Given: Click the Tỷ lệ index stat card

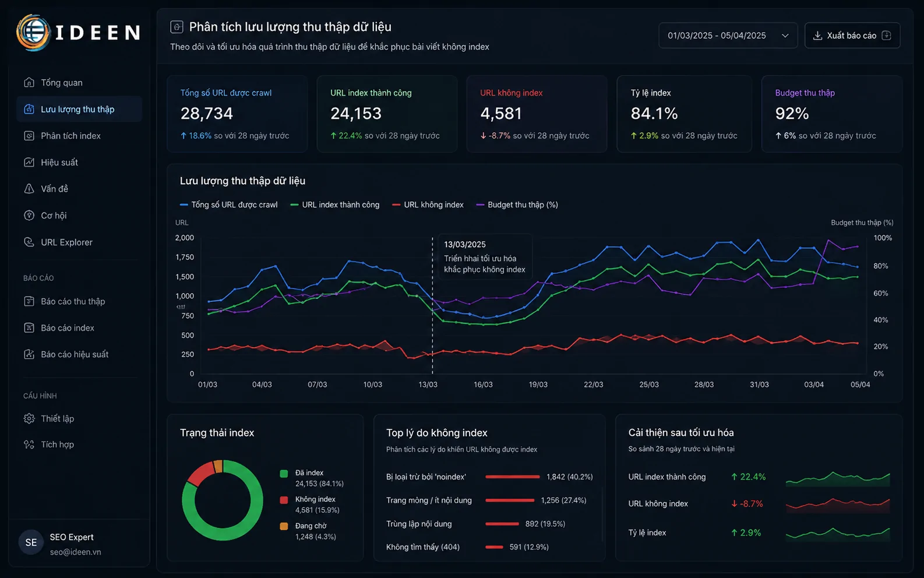Looking at the screenshot, I should pyautogui.click(x=686, y=114).
